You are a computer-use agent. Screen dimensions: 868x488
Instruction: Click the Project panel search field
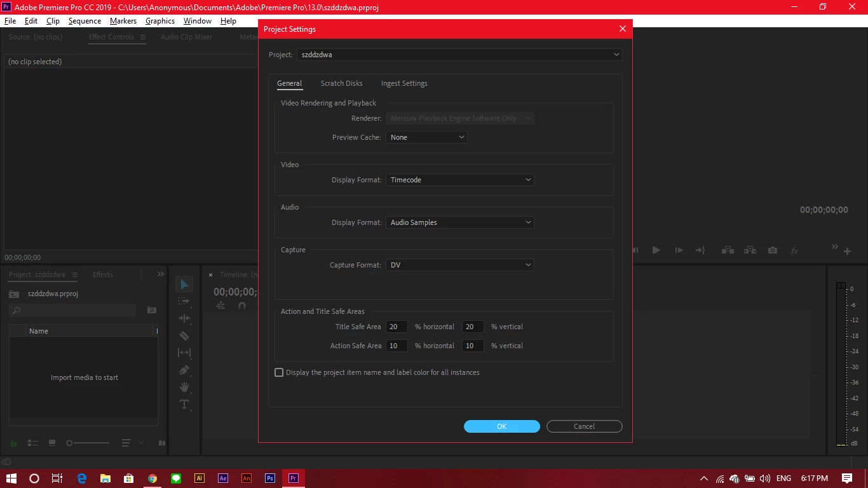(73, 310)
